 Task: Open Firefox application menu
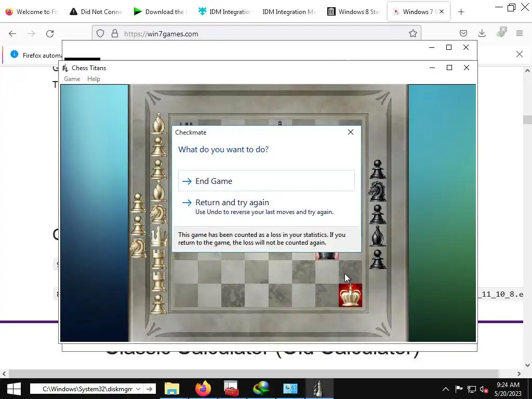pos(520,33)
